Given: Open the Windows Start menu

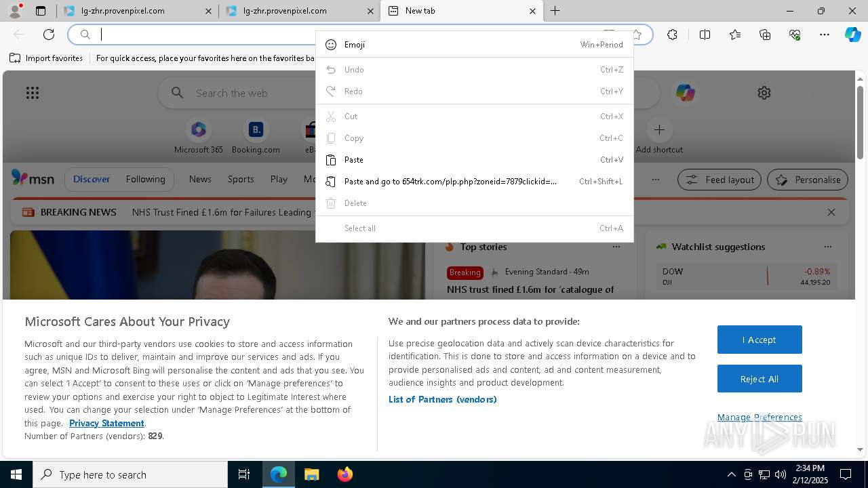Looking at the screenshot, I should point(16,474).
